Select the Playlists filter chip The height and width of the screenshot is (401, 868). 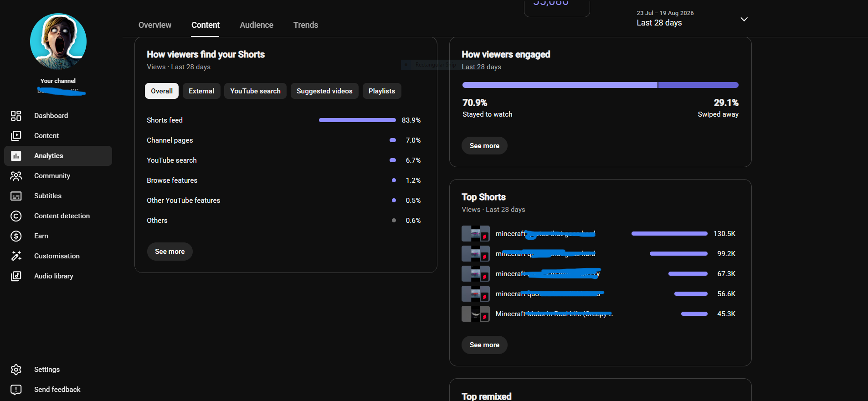(382, 91)
